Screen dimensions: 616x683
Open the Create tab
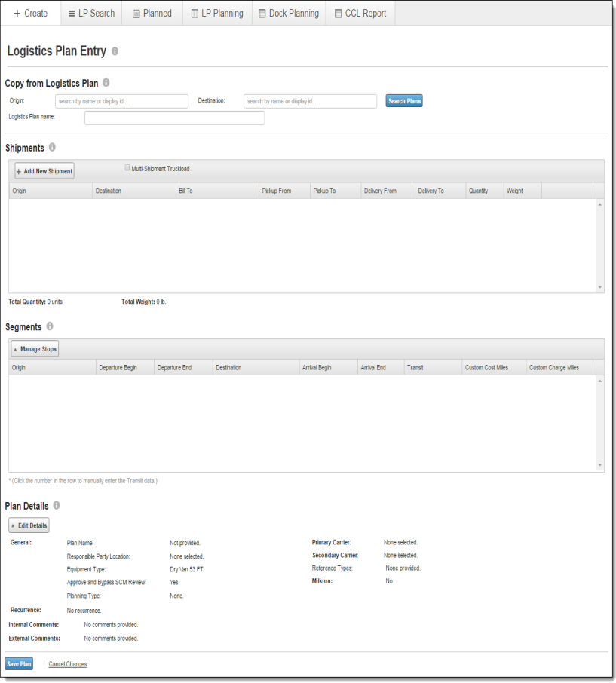point(30,13)
